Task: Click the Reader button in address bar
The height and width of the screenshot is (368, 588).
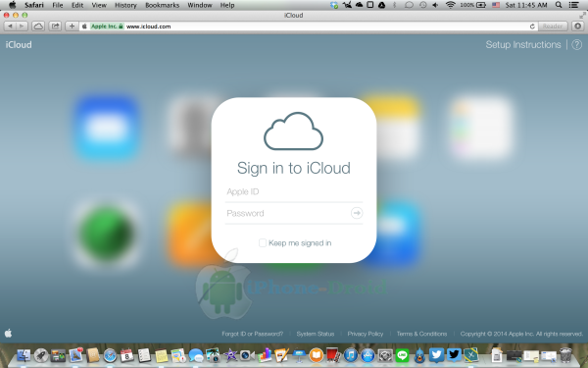Action: [x=553, y=26]
